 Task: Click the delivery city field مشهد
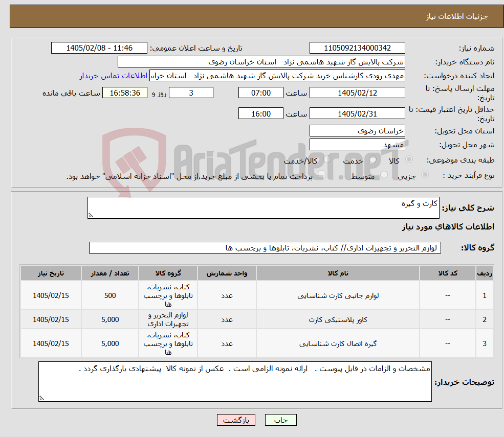[357, 145]
